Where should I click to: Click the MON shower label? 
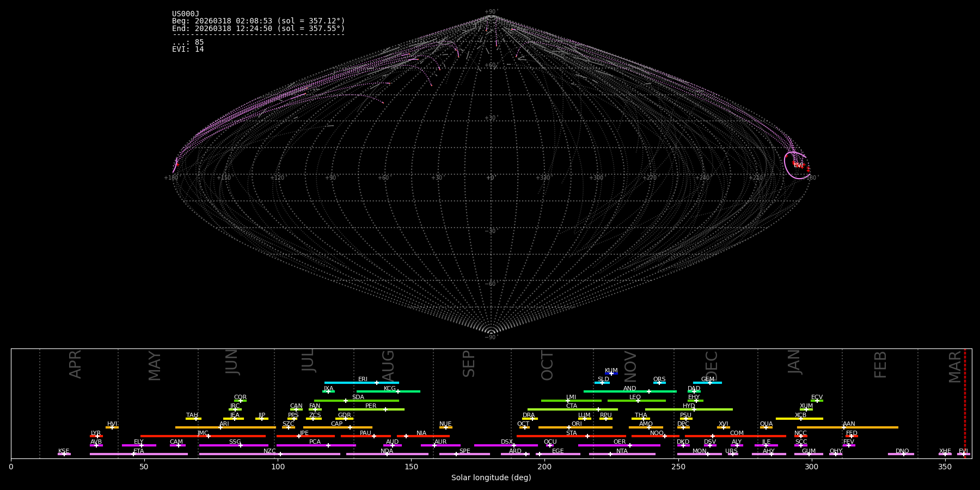point(700,451)
